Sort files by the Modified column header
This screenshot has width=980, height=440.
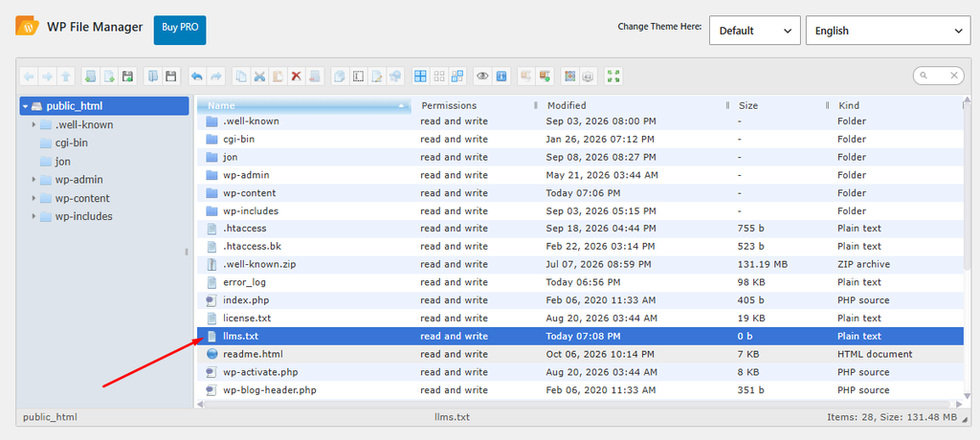[x=633, y=105]
